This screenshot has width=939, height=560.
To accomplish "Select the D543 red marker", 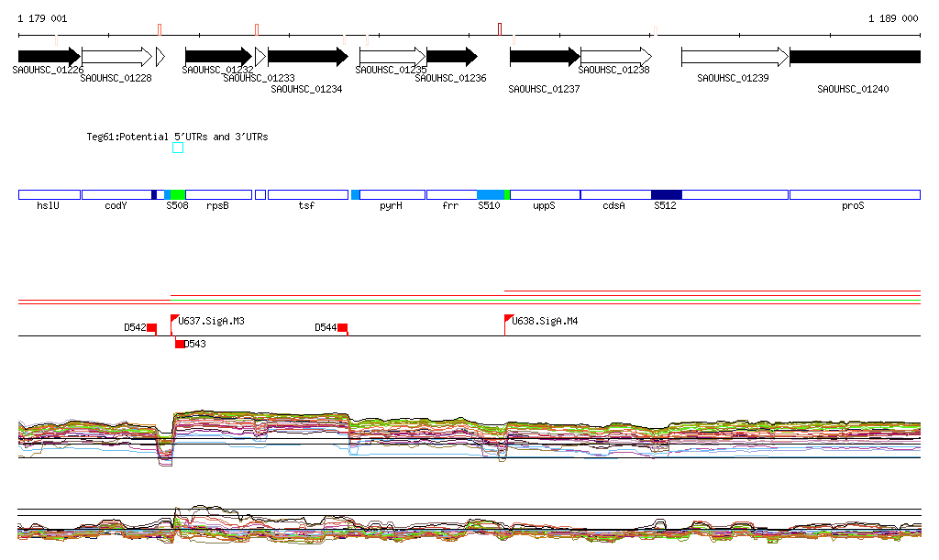I will point(180,344).
